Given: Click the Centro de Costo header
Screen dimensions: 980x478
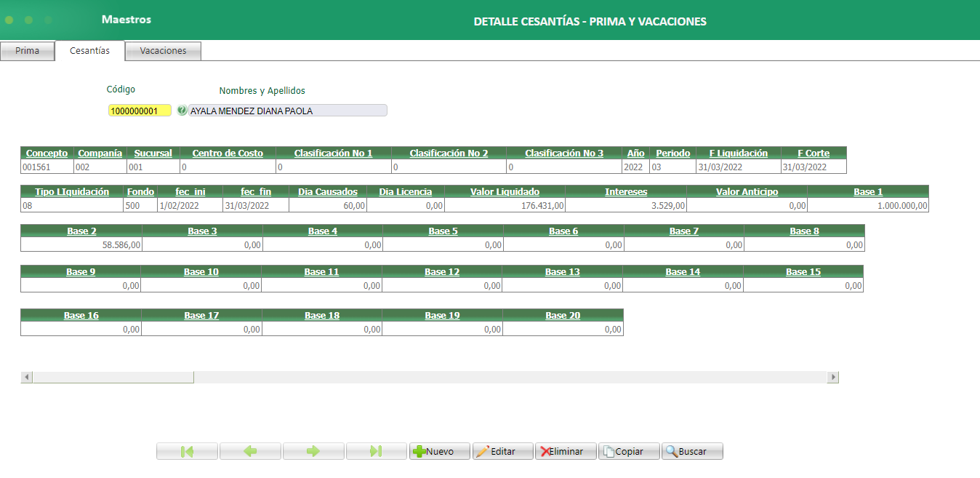Looking at the screenshot, I should [x=228, y=153].
